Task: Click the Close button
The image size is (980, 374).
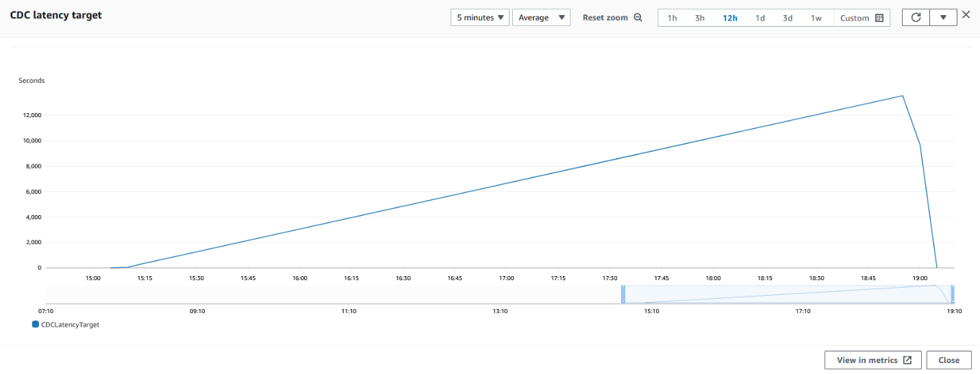Action: 948,360
